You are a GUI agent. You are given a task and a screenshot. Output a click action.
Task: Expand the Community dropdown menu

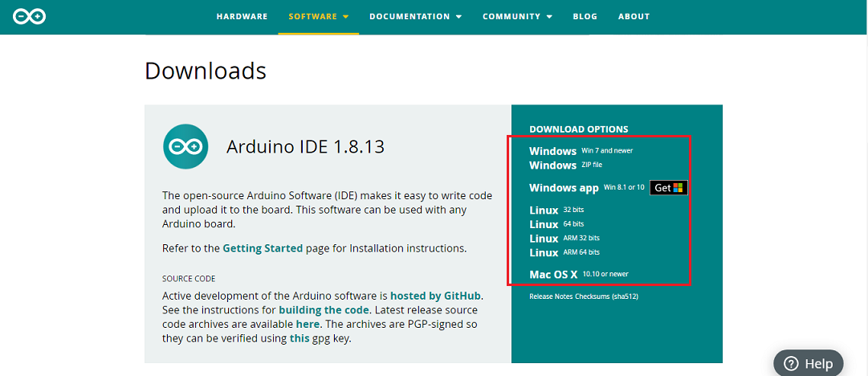tap(517, 17)
